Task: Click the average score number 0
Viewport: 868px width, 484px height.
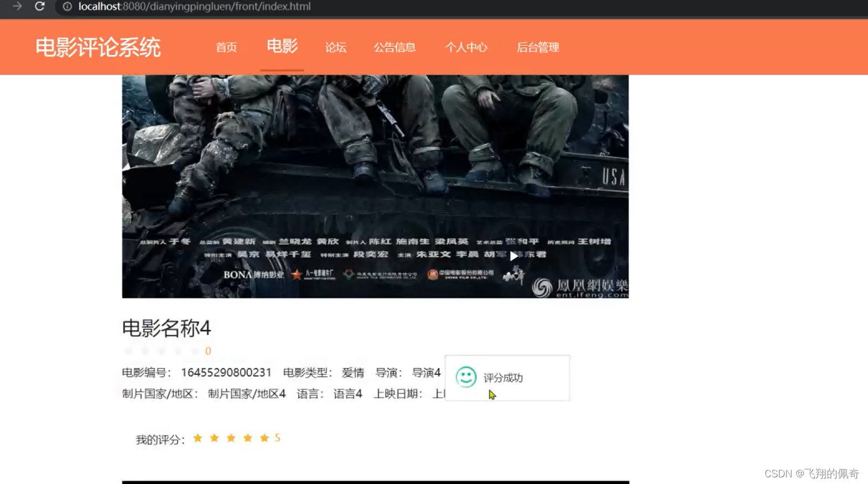Action: tap(208, 351)
